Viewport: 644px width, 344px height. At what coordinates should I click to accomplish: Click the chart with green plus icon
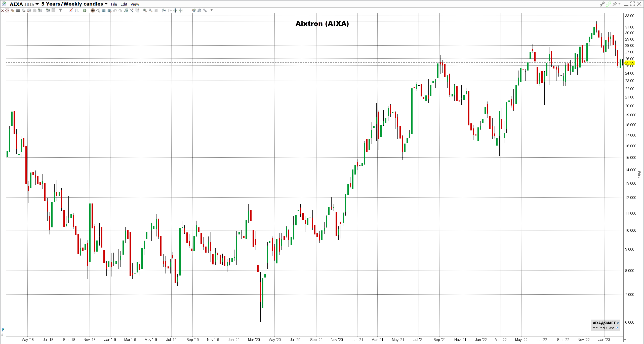[x=48, y=10]
